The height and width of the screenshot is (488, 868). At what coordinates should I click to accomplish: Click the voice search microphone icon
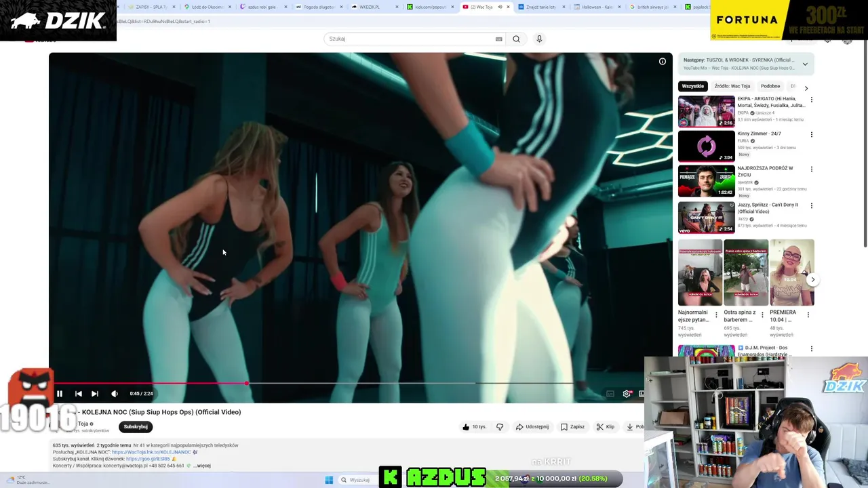pyautogui.click(x=539, y=39)
